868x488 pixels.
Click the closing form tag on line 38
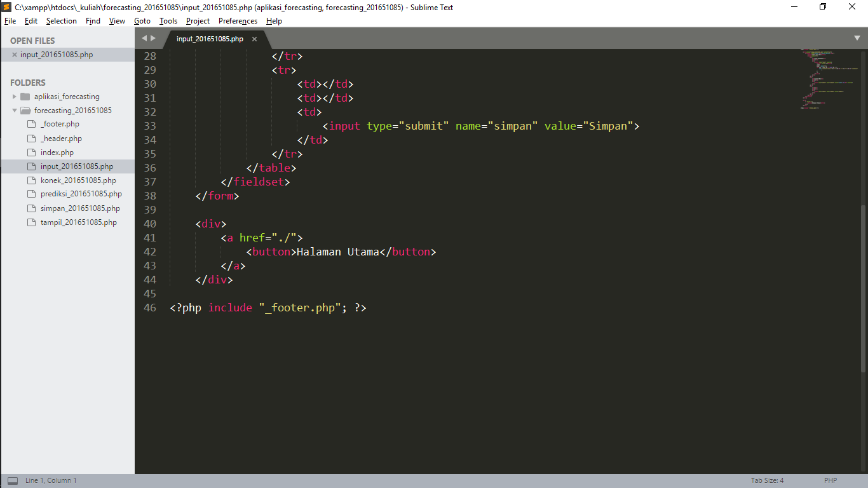pyautogui.click(x=217, y=196)
